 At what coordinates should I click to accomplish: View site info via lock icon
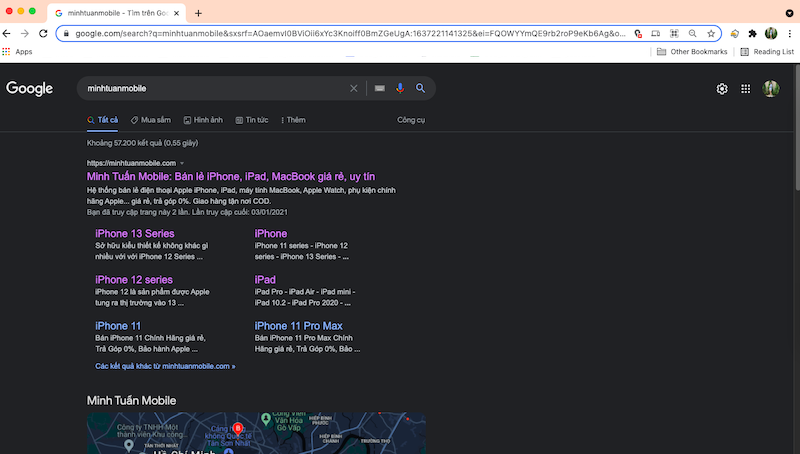coord(66,33)
